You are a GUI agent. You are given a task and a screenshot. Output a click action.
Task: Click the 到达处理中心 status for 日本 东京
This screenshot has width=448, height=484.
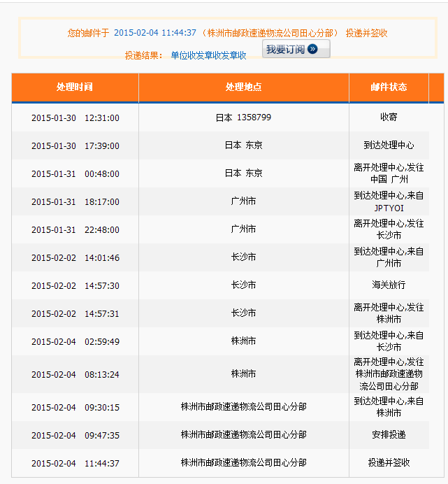(389, 145)
